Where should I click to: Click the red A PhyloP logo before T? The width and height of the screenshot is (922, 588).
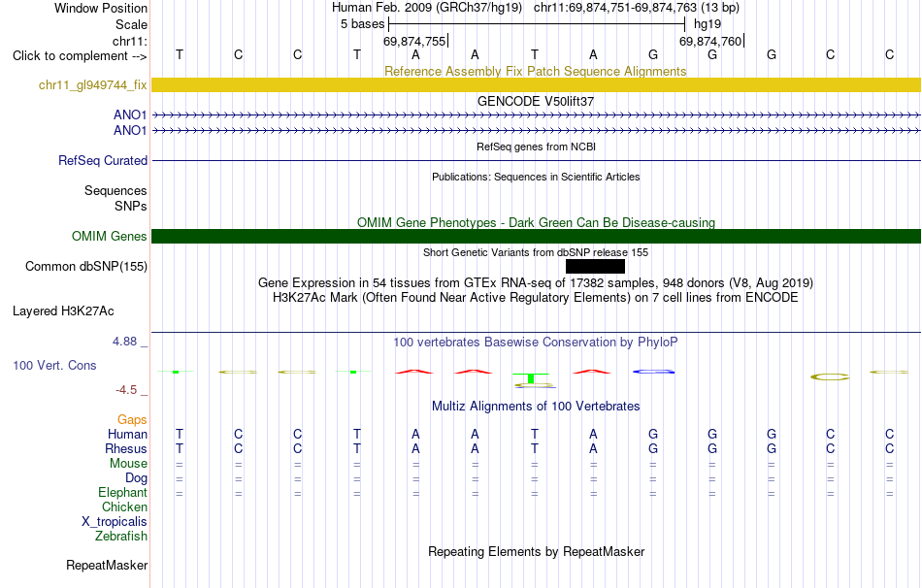(x=474, y=371)
